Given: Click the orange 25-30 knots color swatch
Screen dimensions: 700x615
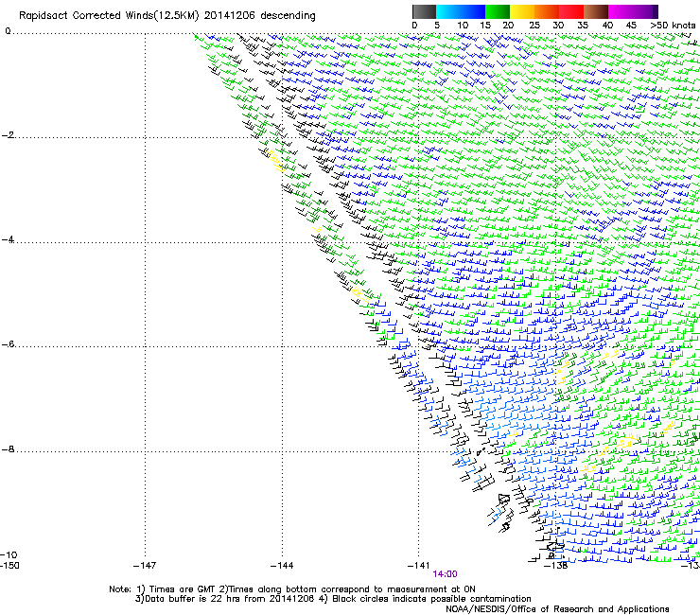Looking at the screenshot, I should point(547,11).
